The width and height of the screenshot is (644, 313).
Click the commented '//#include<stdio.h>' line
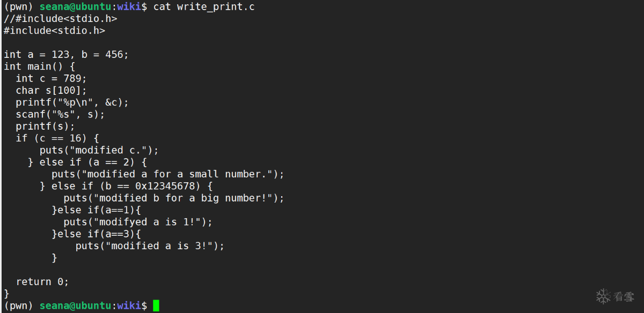click(60, 19)
